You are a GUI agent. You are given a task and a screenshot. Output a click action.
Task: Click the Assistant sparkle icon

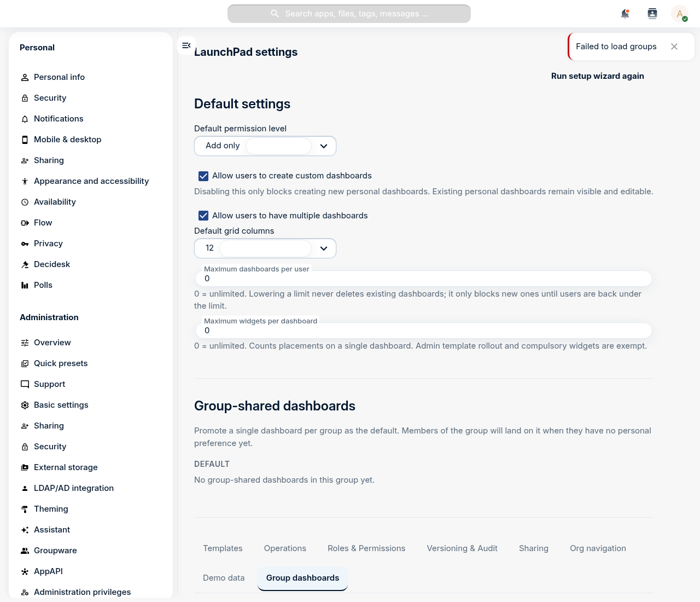[25, 530]
